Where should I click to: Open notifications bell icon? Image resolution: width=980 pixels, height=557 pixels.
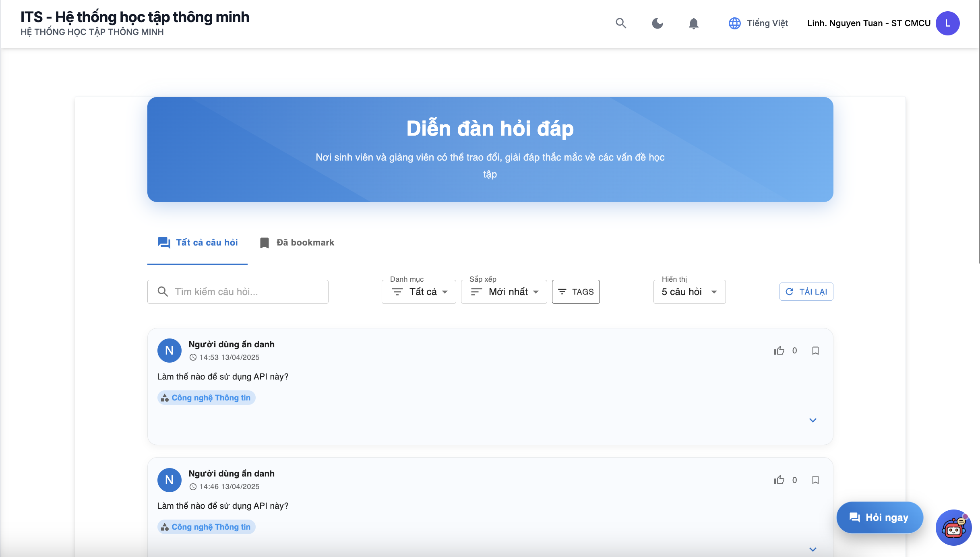tap(693, 23)
